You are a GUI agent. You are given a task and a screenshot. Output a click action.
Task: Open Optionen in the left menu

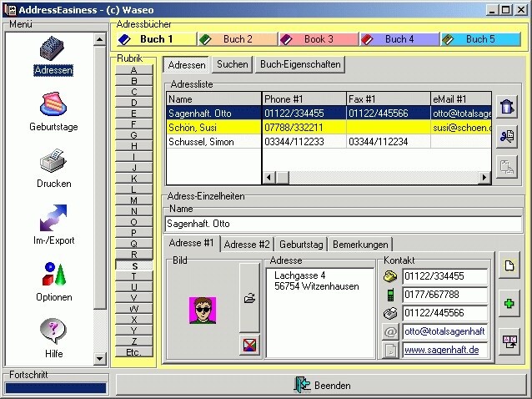[x=53, y=275]
